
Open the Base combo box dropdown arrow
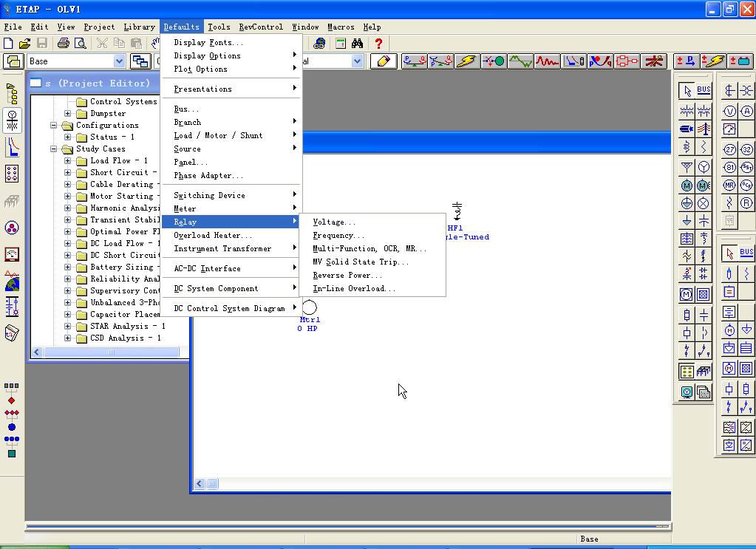point(118,61)
